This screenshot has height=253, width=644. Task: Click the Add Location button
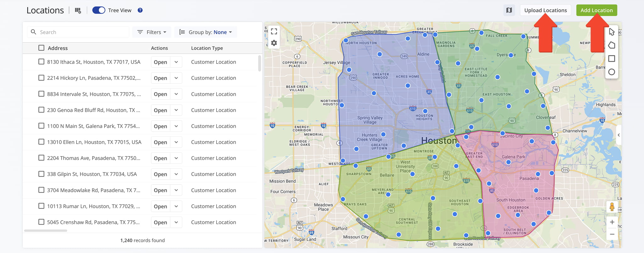597,10
